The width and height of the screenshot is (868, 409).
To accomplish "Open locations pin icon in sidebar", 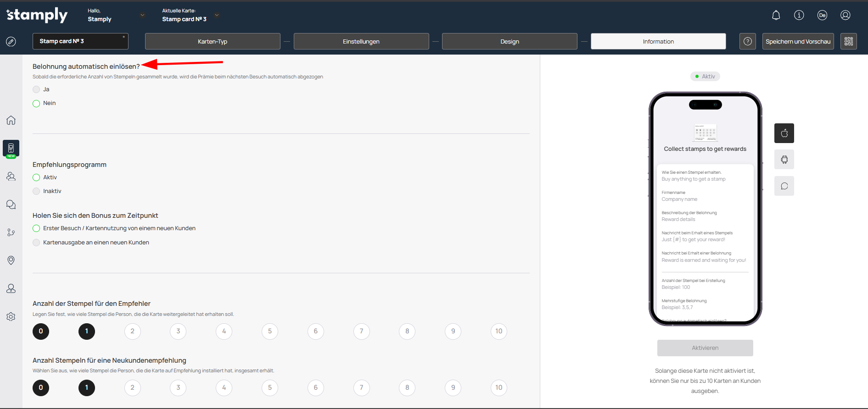I will pos(11,260).
